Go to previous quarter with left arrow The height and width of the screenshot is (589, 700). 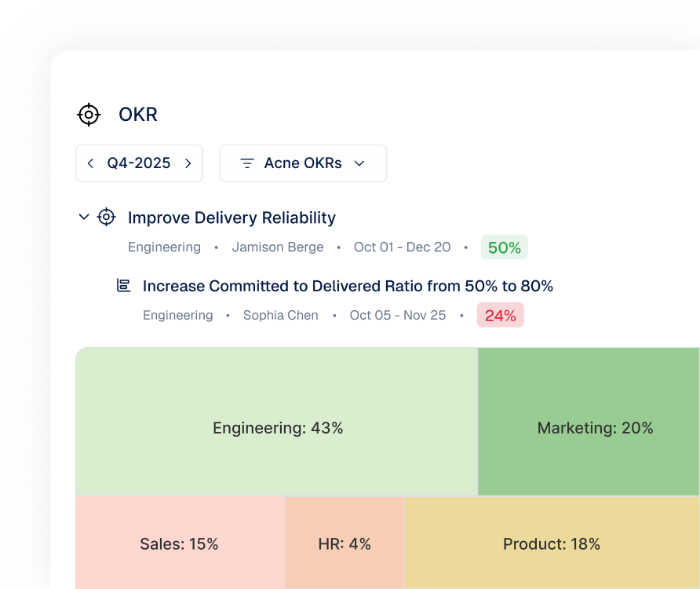click(x=90, y=163)
